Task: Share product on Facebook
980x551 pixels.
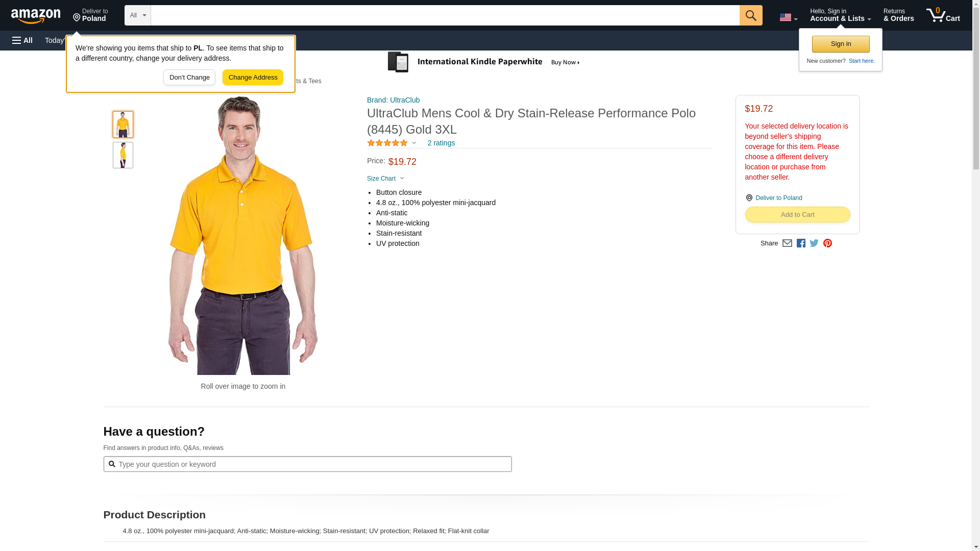Action: point(801,243)
